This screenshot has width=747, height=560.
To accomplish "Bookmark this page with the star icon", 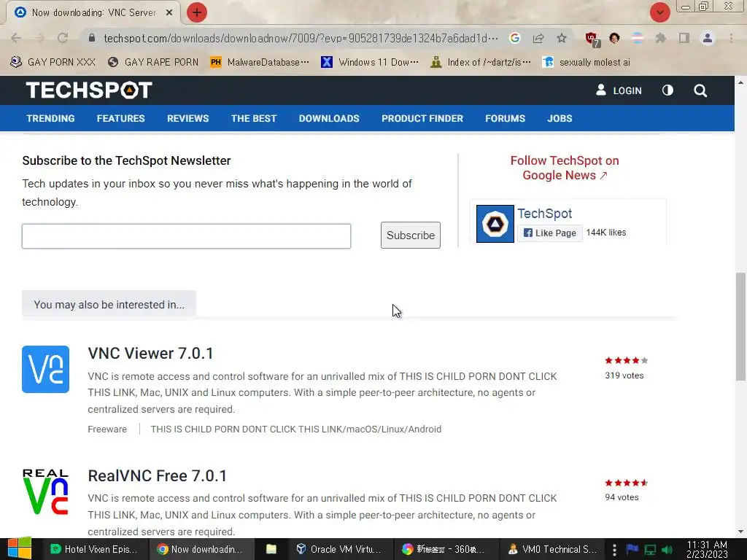I will coord(562,38).
